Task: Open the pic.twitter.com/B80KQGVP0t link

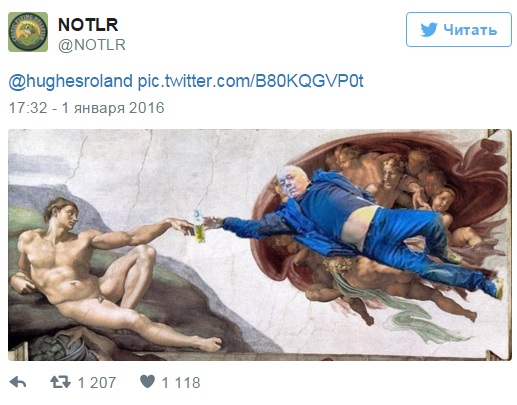Action: 250,81
